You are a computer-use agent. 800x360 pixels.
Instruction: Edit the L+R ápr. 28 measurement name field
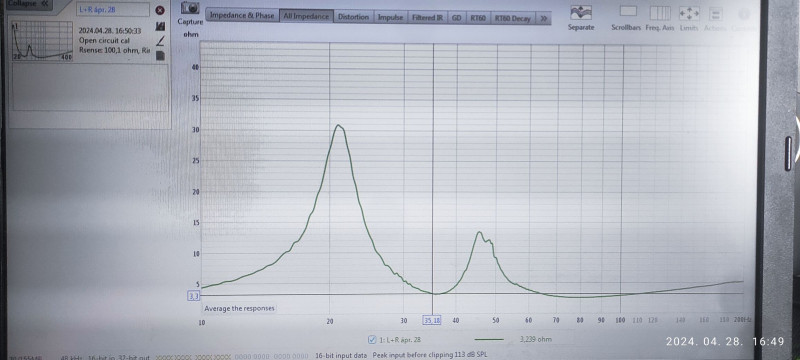pyautogui.click(x=113, y=10)
